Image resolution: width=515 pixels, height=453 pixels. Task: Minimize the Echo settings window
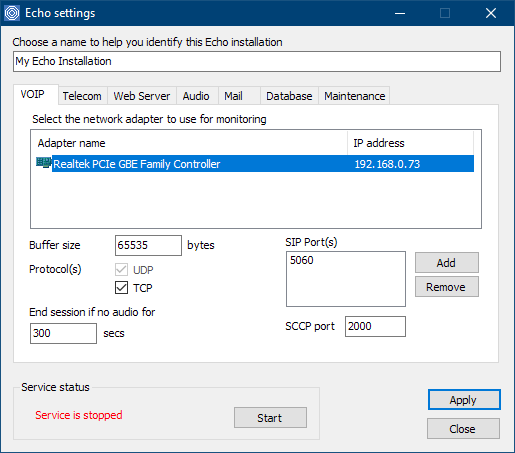(400, 13)
